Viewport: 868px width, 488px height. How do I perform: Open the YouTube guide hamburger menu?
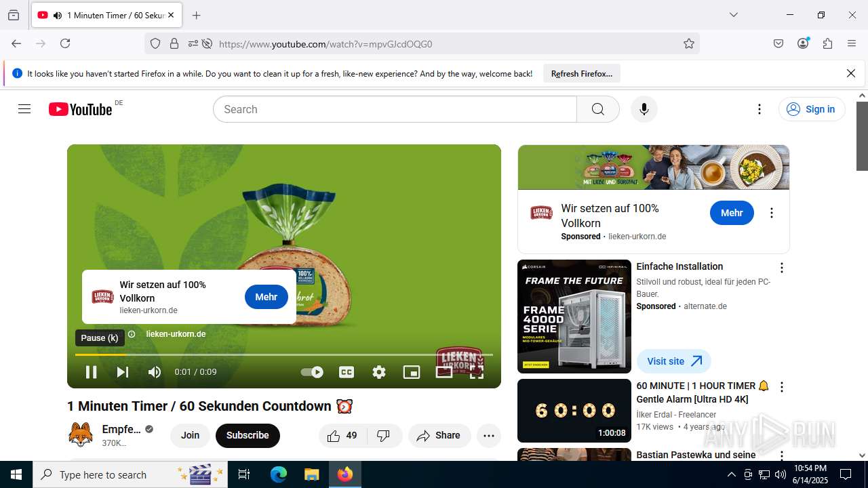pos(24,109)
